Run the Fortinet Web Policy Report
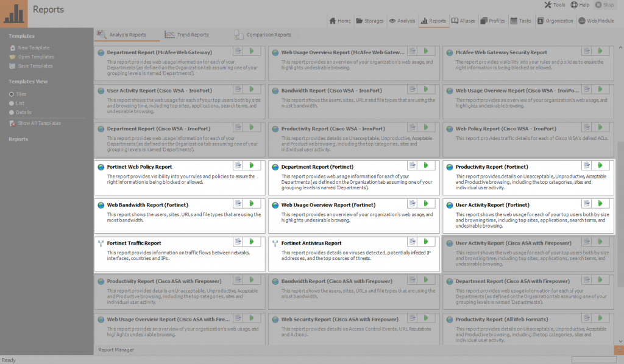 (x=252, y=166)
